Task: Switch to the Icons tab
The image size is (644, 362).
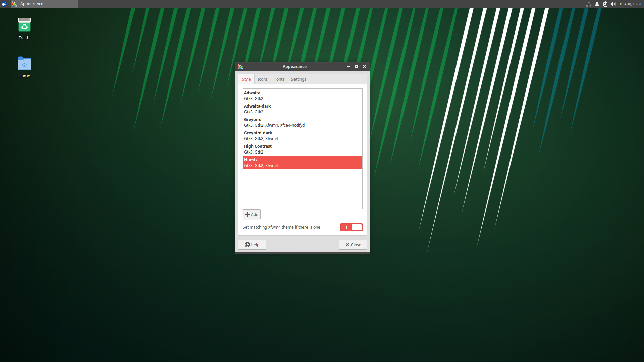Action: [262, 79]
